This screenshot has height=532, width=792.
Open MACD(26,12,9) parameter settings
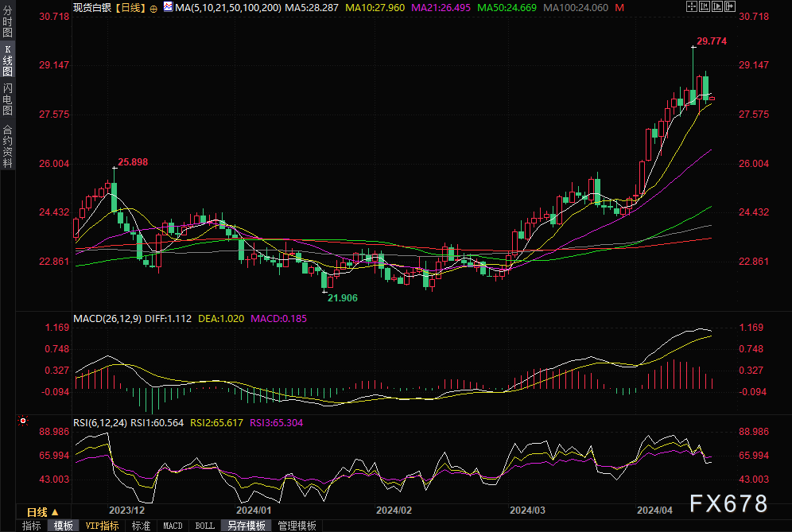tap(106, 318)
